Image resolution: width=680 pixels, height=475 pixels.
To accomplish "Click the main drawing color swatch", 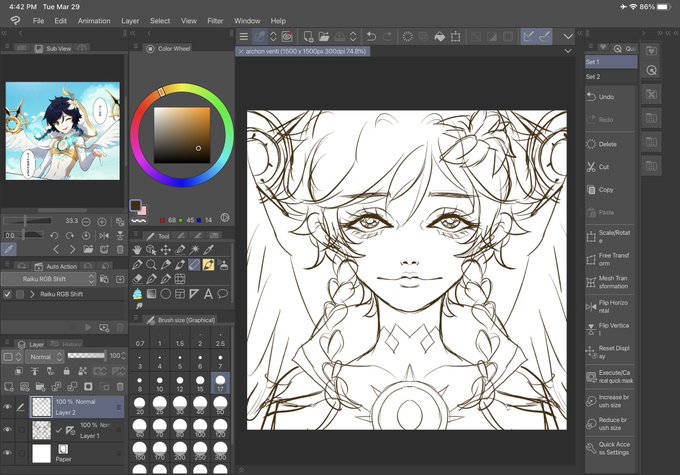I will [x=136, y=206].
